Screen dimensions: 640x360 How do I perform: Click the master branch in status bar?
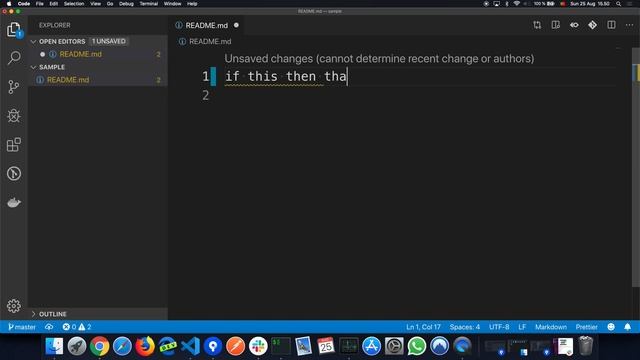click(x=22, y=327)
